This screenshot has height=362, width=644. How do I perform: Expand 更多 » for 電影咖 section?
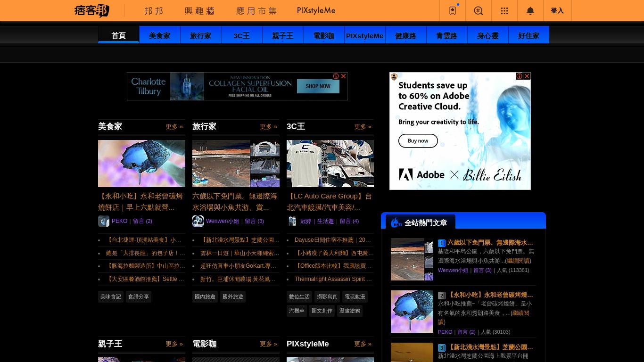268,344
